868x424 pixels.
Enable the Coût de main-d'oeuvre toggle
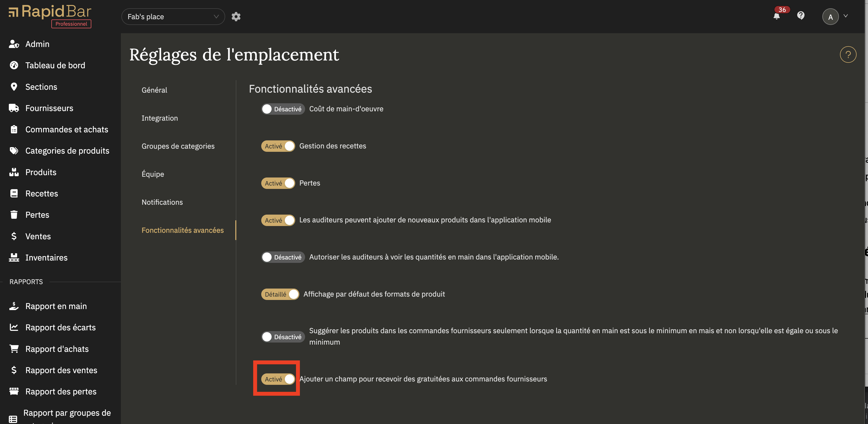point(283,109)
